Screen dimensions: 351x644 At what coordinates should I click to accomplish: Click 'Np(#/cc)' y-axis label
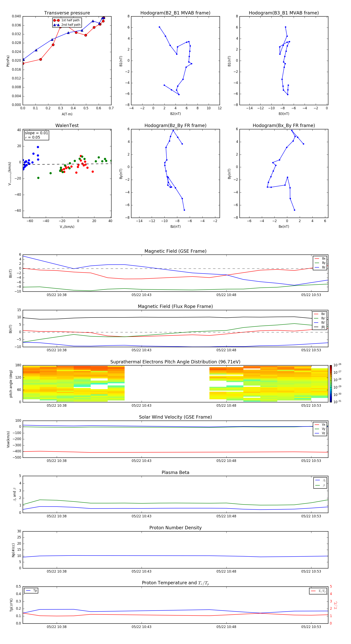click(x=13, y=550)
